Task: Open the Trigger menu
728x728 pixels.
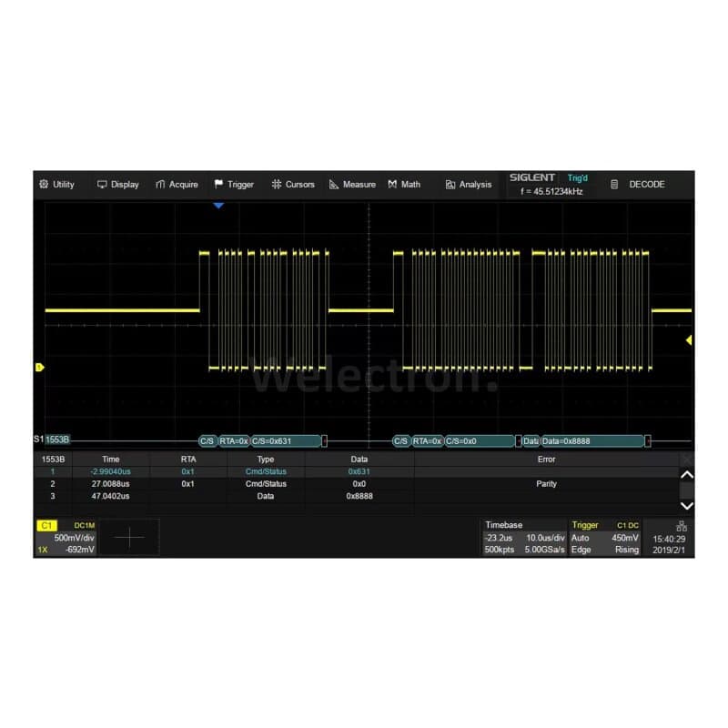Action: 234,185
